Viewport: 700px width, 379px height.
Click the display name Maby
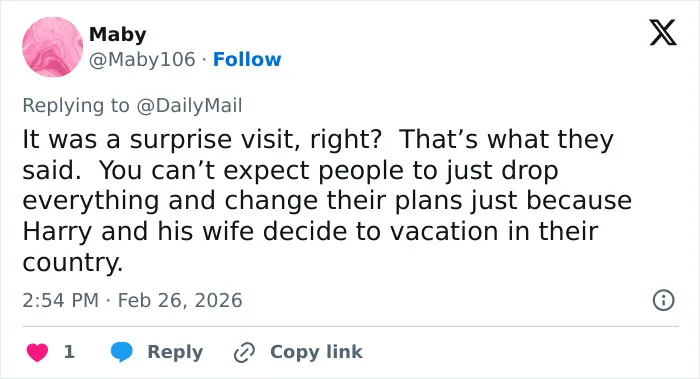click(x=117, y=34)
